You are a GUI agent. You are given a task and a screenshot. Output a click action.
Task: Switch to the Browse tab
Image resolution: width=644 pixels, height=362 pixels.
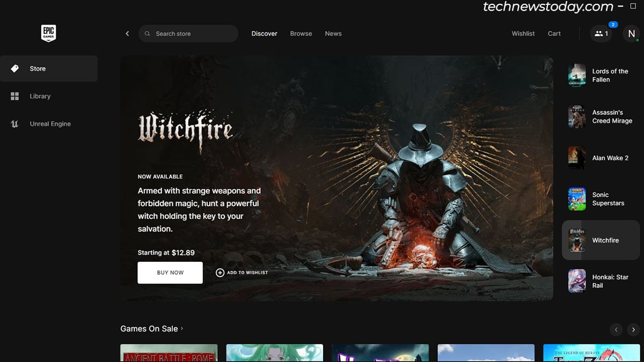pos(301,33)
